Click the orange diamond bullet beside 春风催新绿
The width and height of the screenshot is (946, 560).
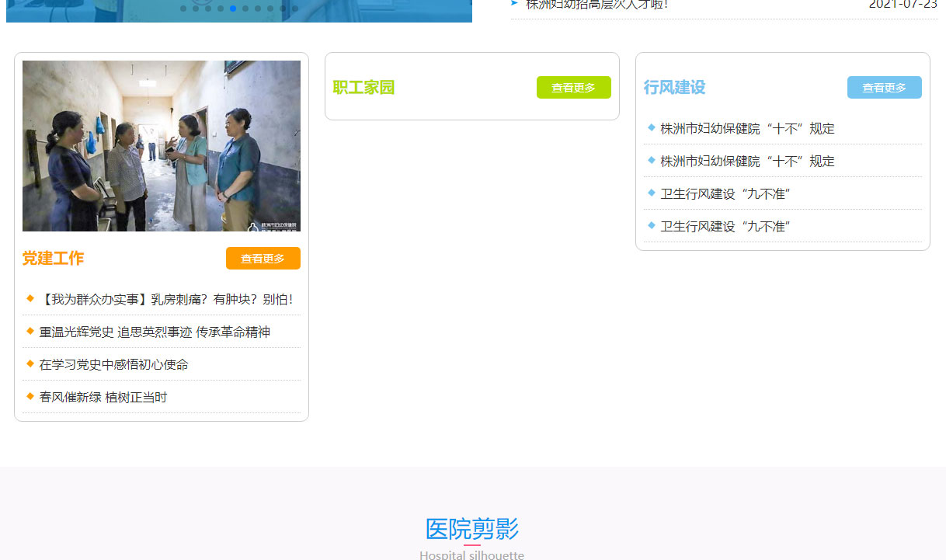pos(30,396)
